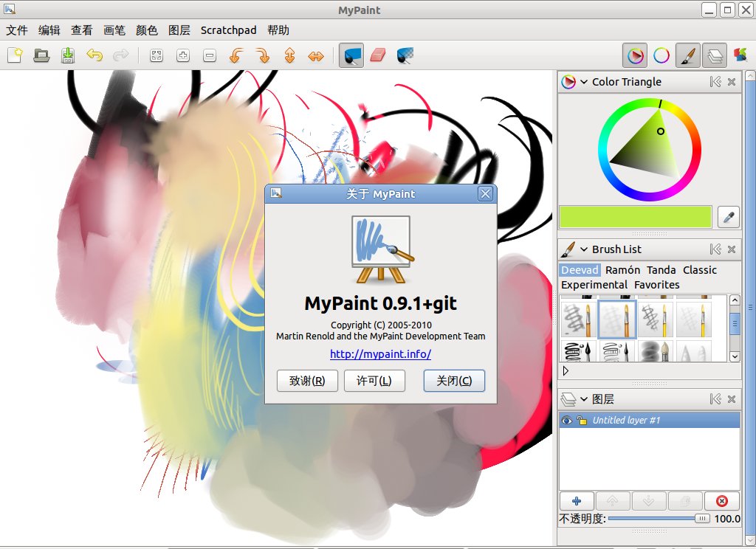Toggle the color ring selector button in toolbar
756x549 pixels.
(x=661, y=55)
